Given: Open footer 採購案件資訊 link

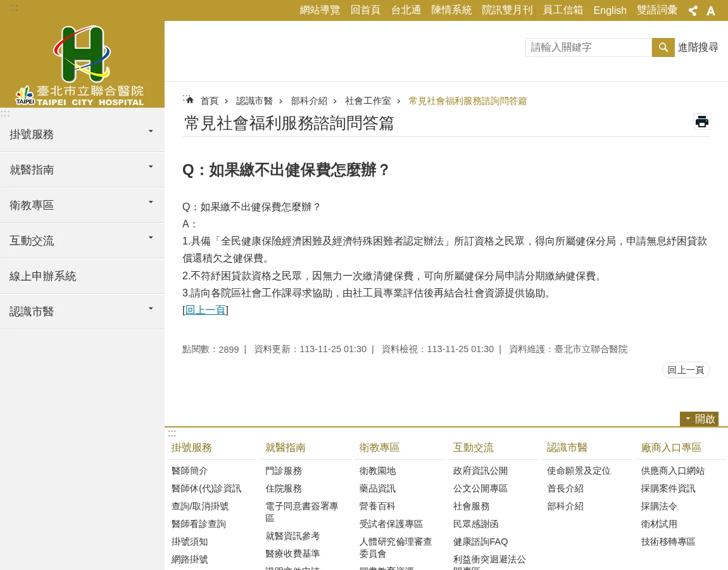Looking at the screenshot, I should click(x=668, y=489).
